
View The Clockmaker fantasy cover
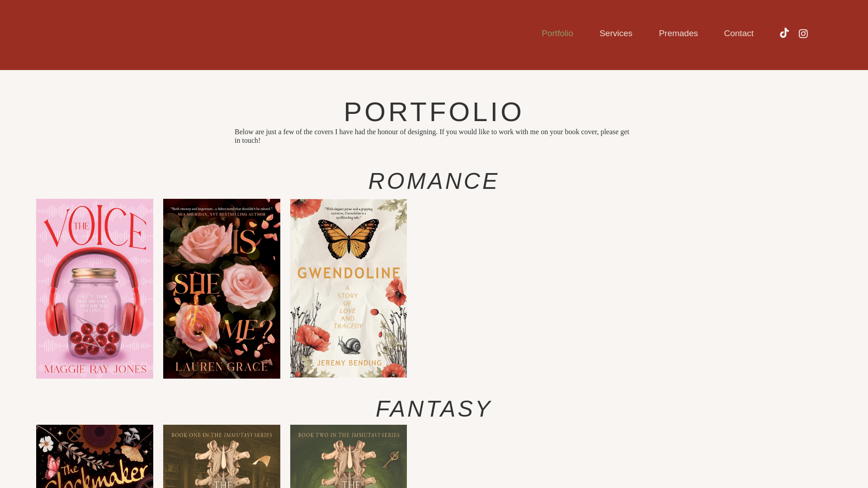(94, 456)
